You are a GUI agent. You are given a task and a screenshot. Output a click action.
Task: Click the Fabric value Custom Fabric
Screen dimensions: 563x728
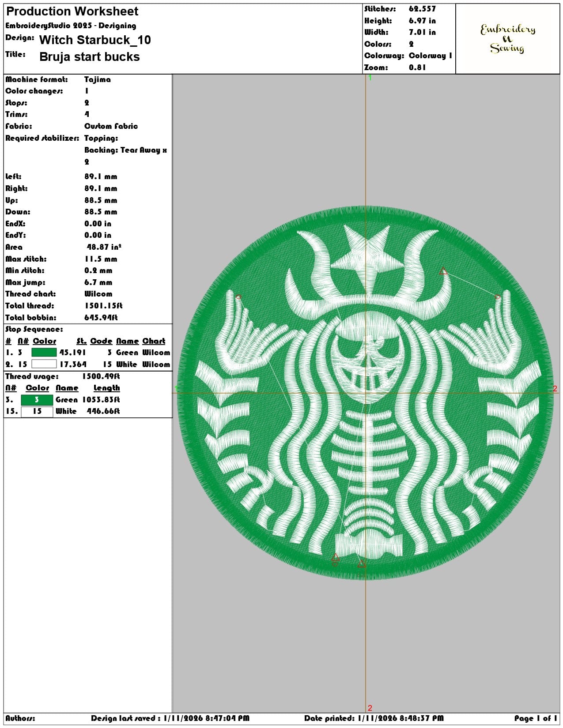pos(111,126)
